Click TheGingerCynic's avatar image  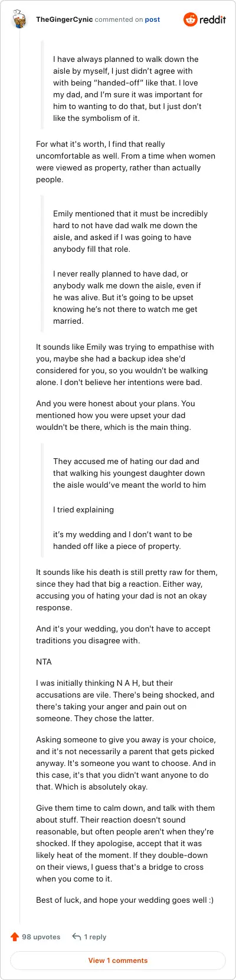pyautogui.click(x=19, y=19)
